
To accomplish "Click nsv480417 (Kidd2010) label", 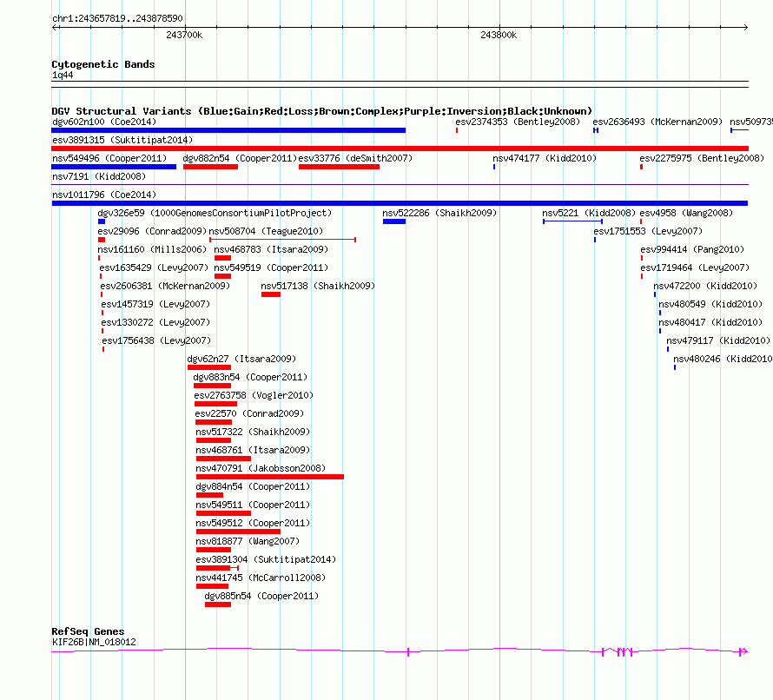I will click(x=710, y=322).
